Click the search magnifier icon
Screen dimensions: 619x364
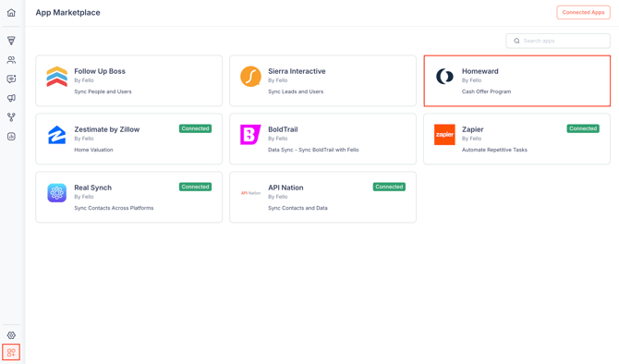516,41
